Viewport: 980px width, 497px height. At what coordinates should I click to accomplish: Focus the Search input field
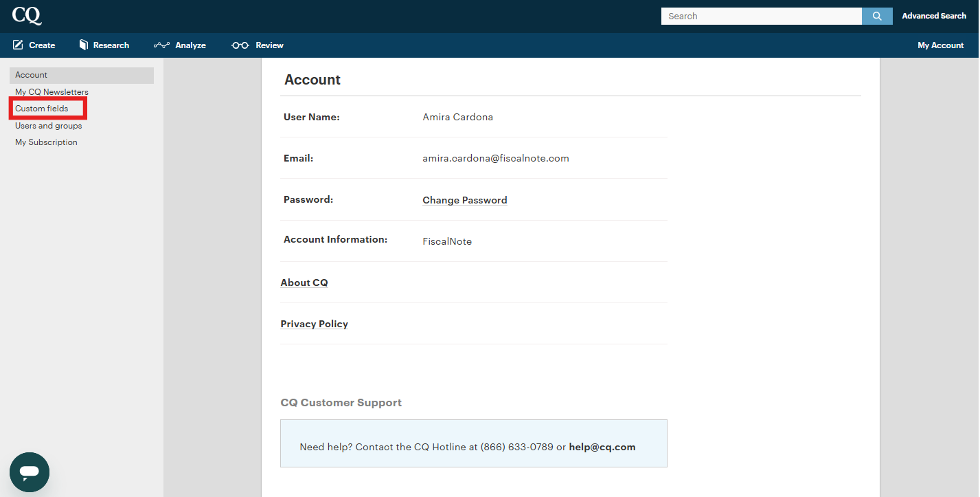[761, 16]
